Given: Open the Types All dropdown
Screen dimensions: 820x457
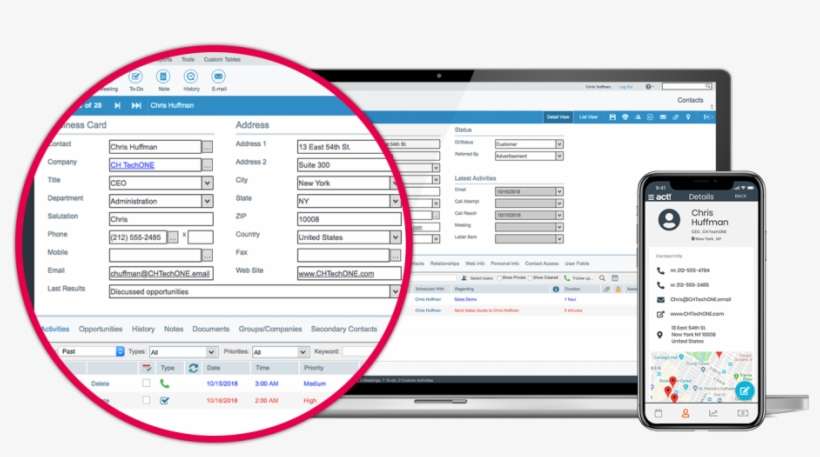Looking at the screenshot, I should (211, 352).
